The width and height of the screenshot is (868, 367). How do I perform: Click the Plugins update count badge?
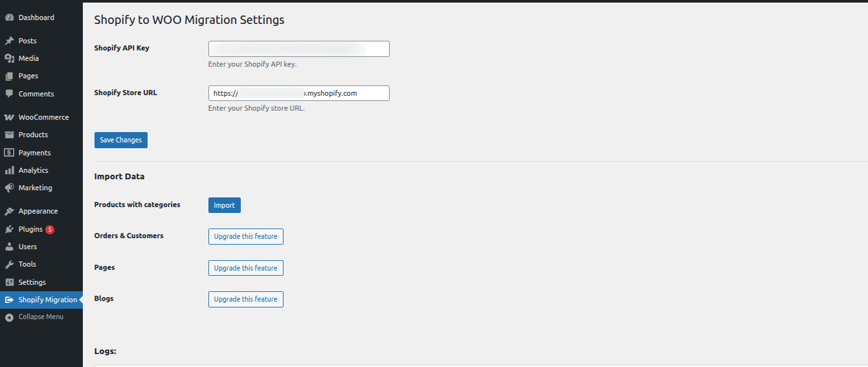50,229
